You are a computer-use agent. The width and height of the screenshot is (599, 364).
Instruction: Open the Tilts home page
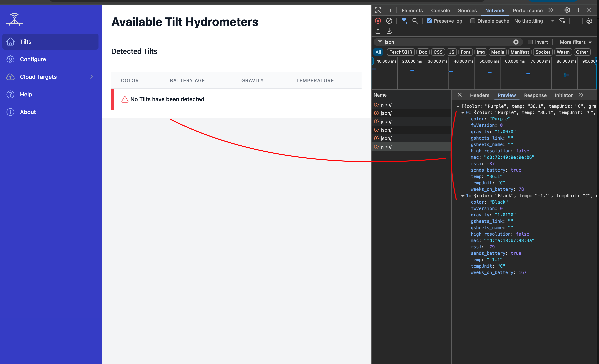point(50,42)
